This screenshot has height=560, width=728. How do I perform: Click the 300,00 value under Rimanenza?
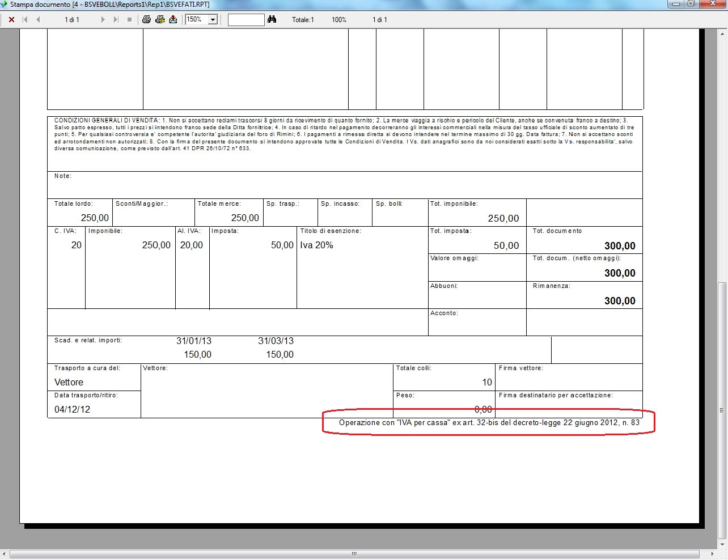pos(620,301)
